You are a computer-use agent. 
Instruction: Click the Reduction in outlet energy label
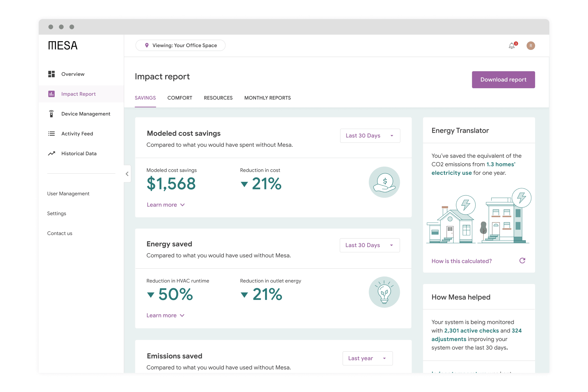(x=270, y=281)
